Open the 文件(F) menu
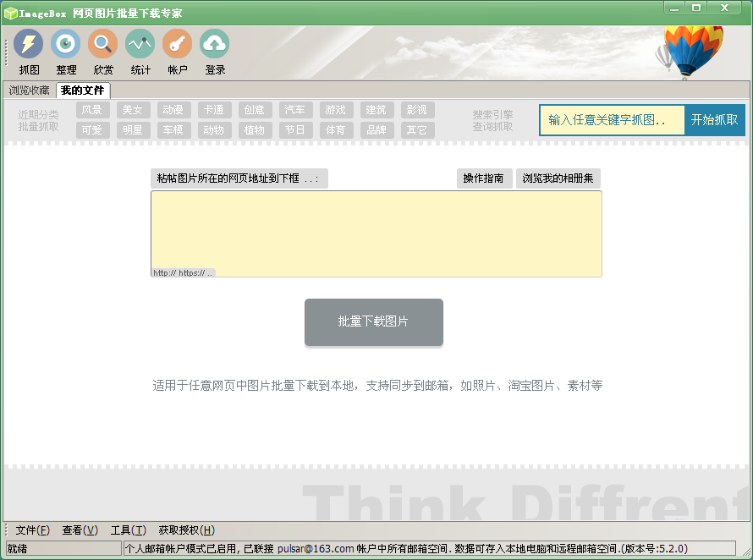This screenshot has height=560, width=753. point(33,530)
